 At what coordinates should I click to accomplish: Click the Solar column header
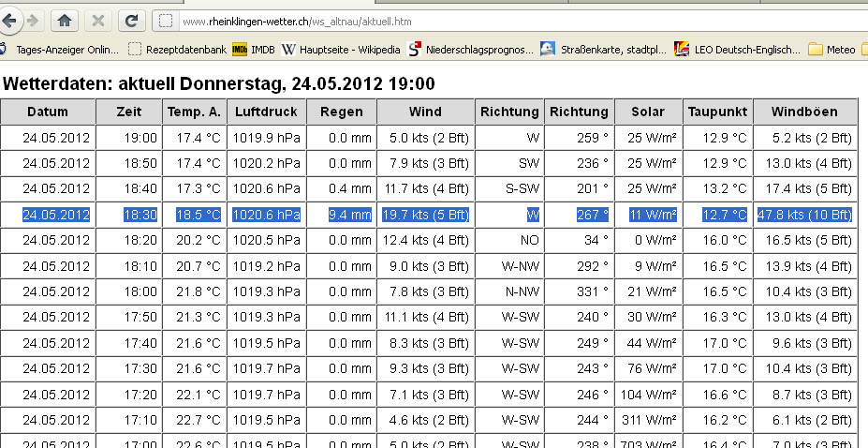coord(648,112)
